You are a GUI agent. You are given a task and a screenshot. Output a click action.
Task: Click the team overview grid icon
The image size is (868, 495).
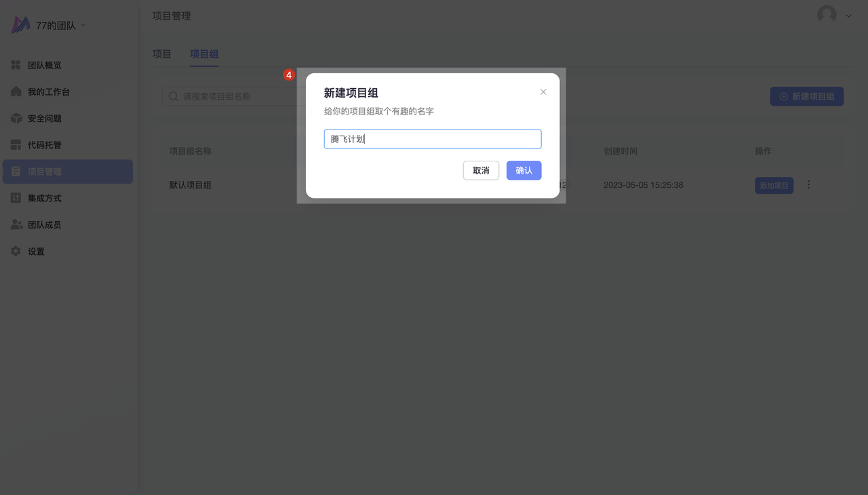click(x=16, y=65)
